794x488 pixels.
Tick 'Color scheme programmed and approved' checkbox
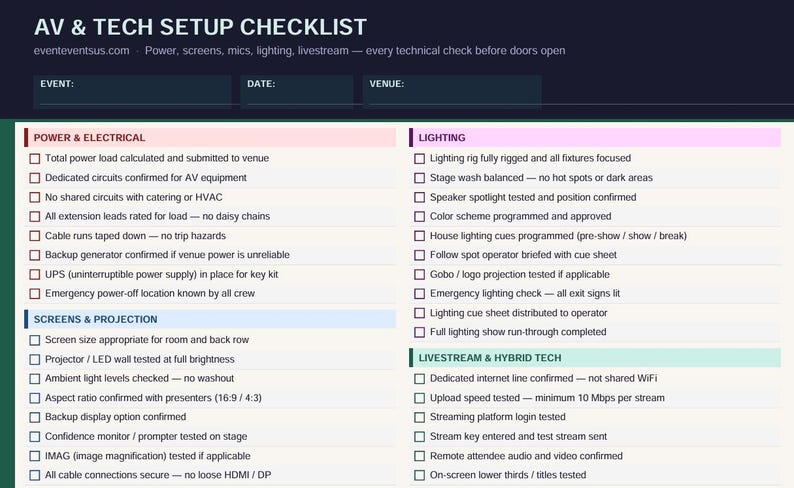pos(419,217)
